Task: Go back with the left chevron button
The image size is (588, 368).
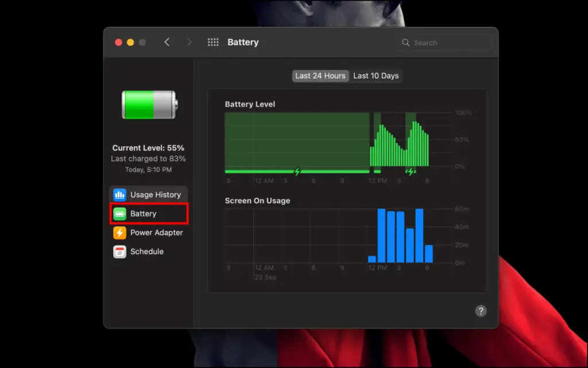Action: click(x=167, y=42)
